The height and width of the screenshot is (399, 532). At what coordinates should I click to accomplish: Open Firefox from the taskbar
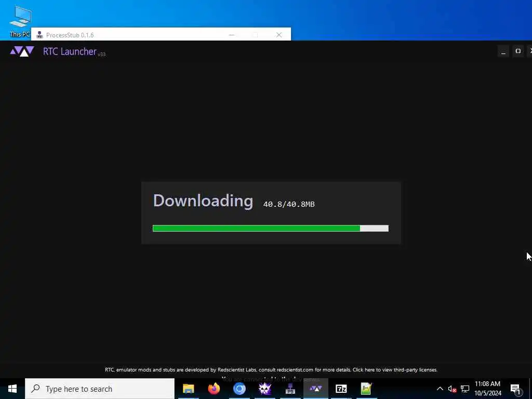(x=214, y=389)
